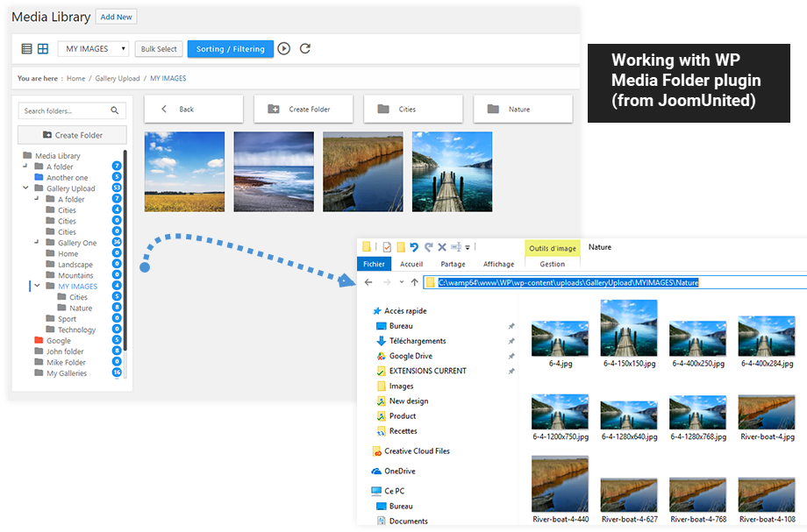The height and width of the screenshot is (532, 807).
Task: Open Google Drive in Explorer sidebar
Action: [x=411, y=356]
